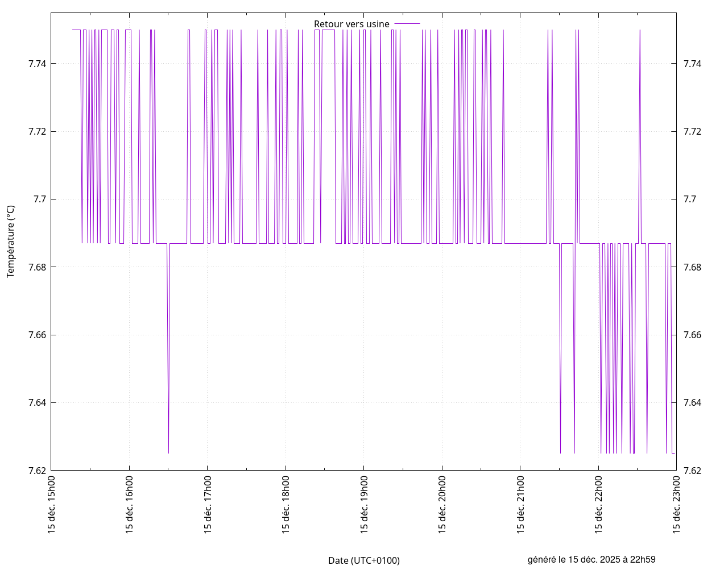Click the "15 déc. 20h00" time label
This screenshot has width=728, height=582.
(x=442, y=504)
